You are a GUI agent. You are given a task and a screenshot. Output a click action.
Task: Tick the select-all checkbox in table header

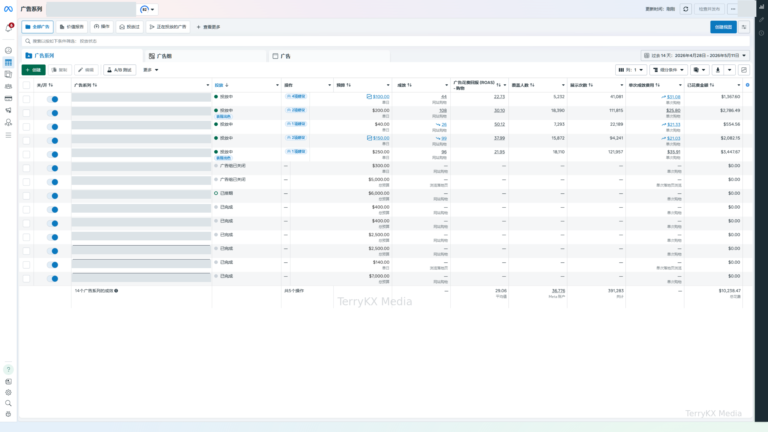(26, 85)
